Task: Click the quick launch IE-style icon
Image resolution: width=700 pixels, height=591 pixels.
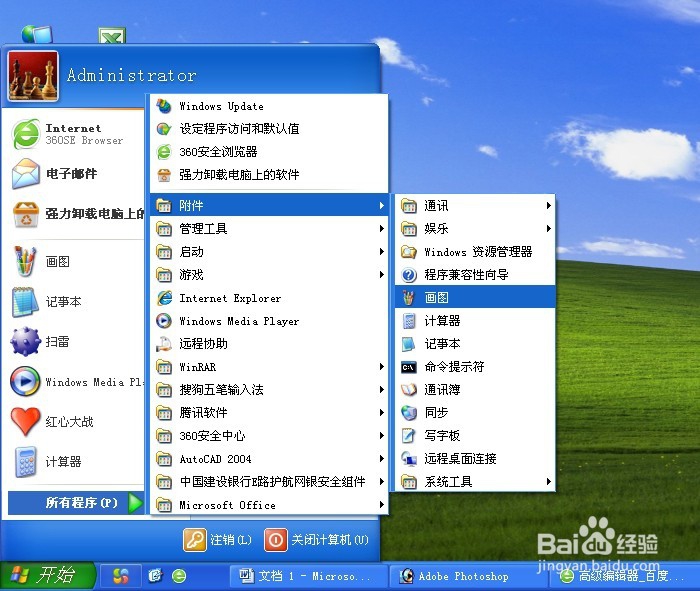Action: tap(155, 576)
